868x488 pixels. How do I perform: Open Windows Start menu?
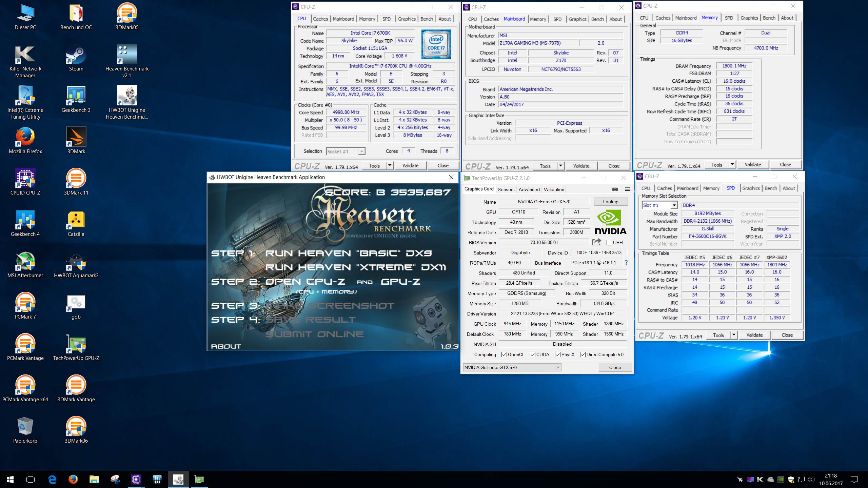coord(10,479)
